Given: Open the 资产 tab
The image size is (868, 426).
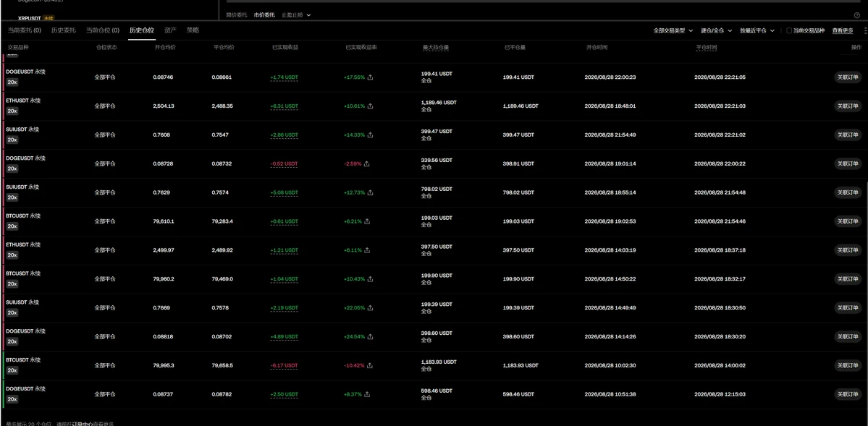Looking at the screenshot, I should point(171,30).
